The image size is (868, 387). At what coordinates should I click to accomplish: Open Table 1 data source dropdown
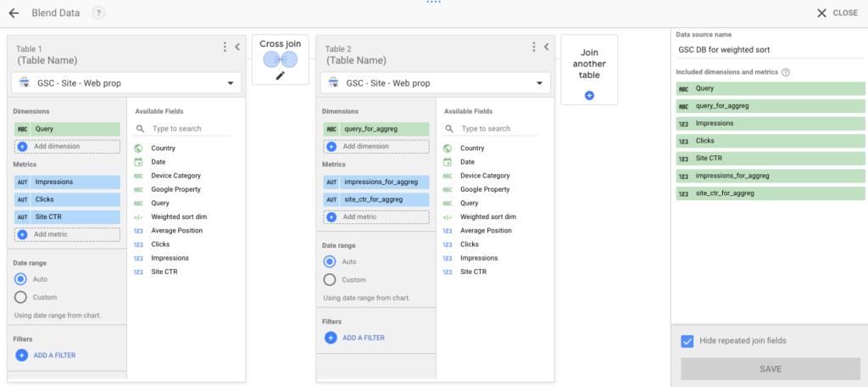[x=126, y=83]
